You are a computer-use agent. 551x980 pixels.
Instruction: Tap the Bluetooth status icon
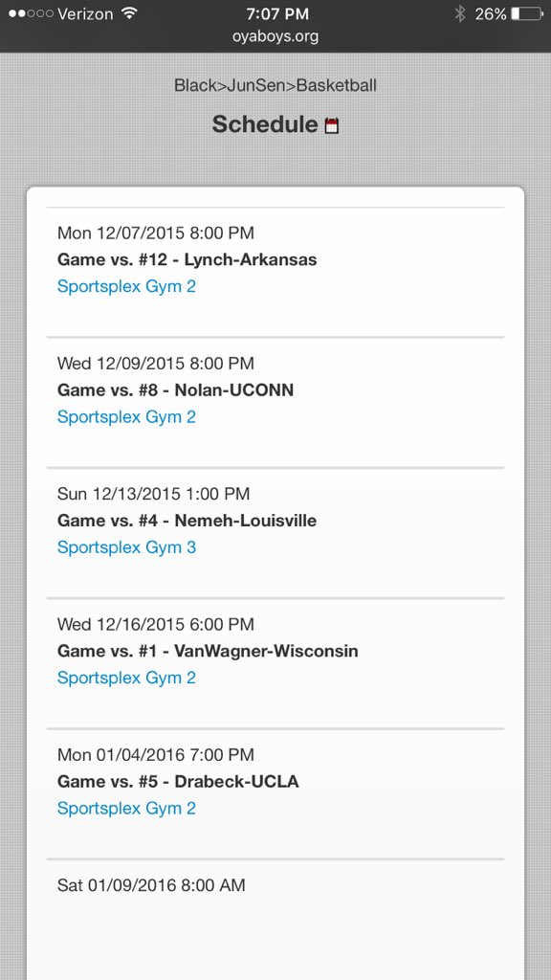(460, 13)
